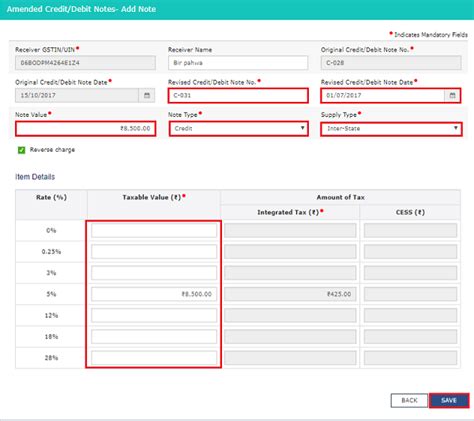Click CESS field for 12% rate
The image size is (474, 421).
[410, 315]
